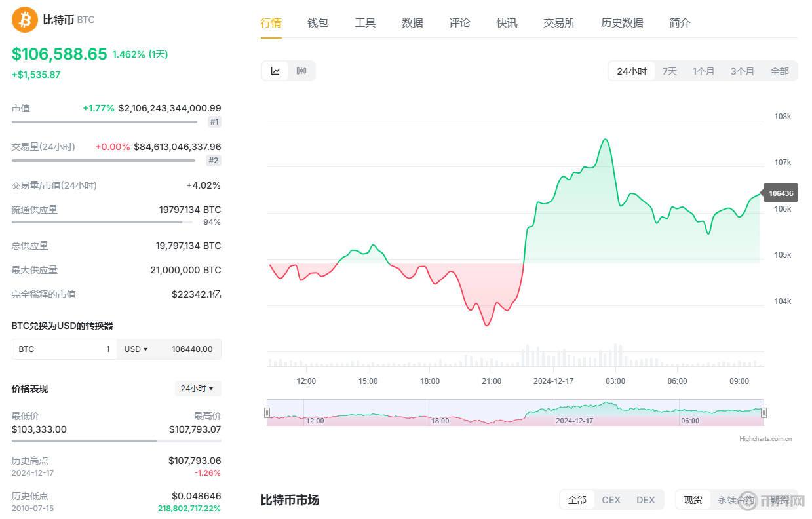
Task: Open the 历史数据 tab
Action: pyautogui.click(x=622, y=23)
